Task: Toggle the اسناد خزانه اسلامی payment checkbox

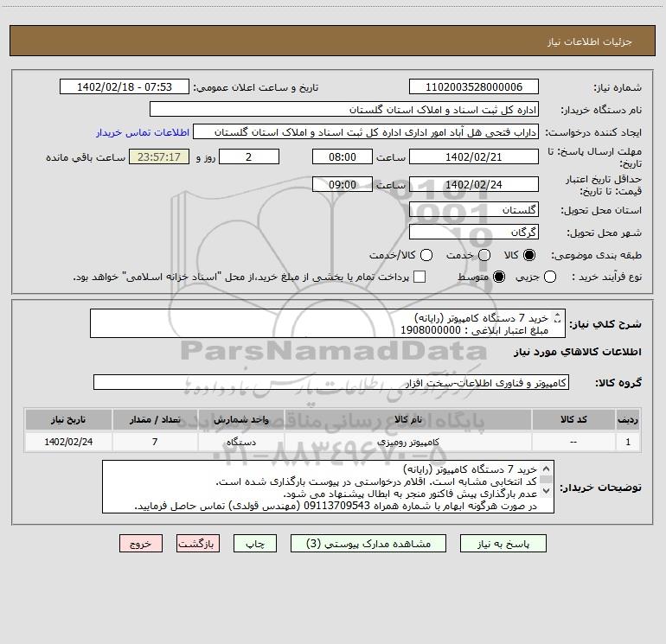Action: click(419, 277)
